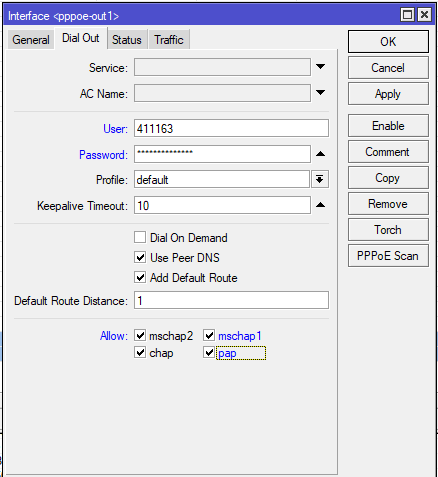Open the Status tab
Image resolution: width=438 pixels, height=477 pixels.
[127, 40]
